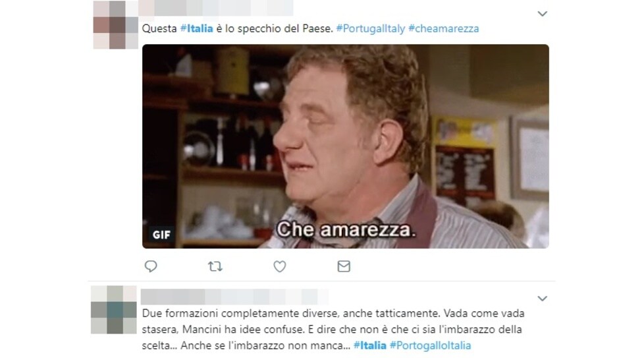644x358 pixels.
Task: Play the Che amarezza GIF
Action: (x=346, y=146)
